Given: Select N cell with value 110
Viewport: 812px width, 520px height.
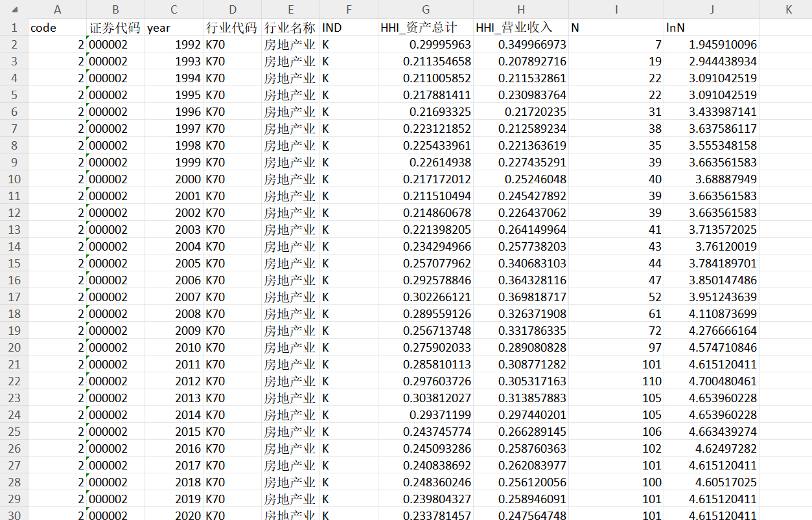Looking at the screenshot, I should 616,381.
